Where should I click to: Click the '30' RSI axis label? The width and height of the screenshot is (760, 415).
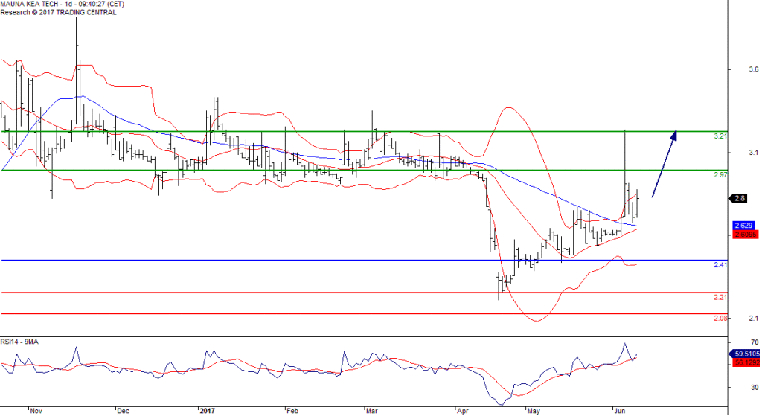[x=755, y=387]
